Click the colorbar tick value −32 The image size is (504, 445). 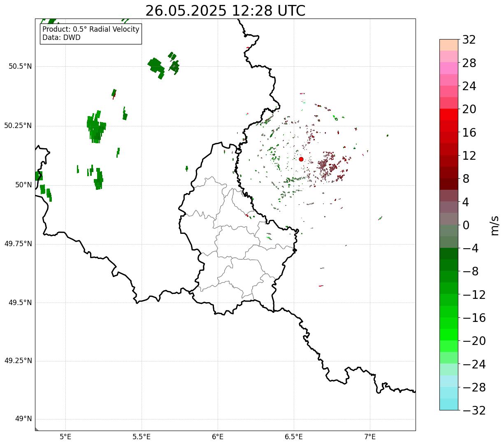(x=474, y=410)
